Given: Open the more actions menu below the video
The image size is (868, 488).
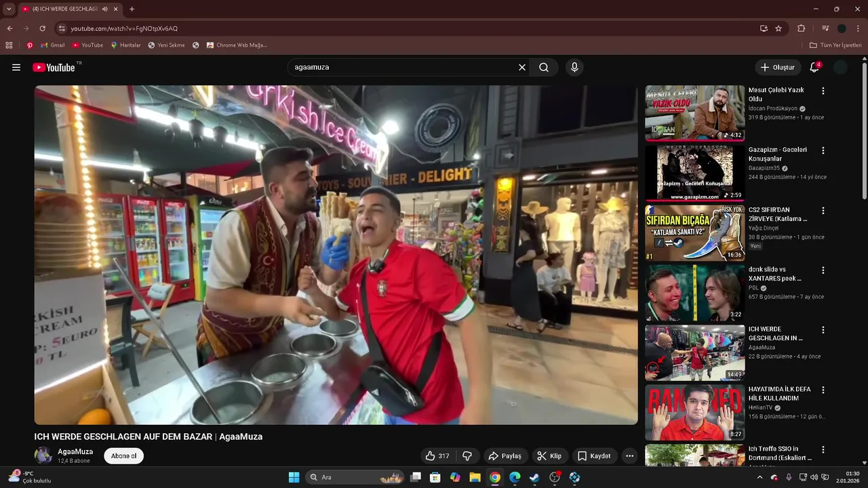Looking at the screenshot, I should pos(629,456).
